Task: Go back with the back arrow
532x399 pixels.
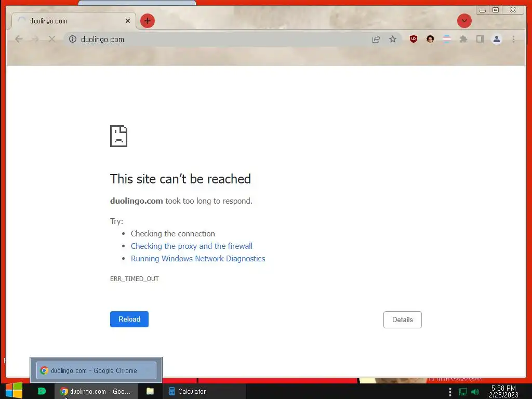Action: (19, 39)
